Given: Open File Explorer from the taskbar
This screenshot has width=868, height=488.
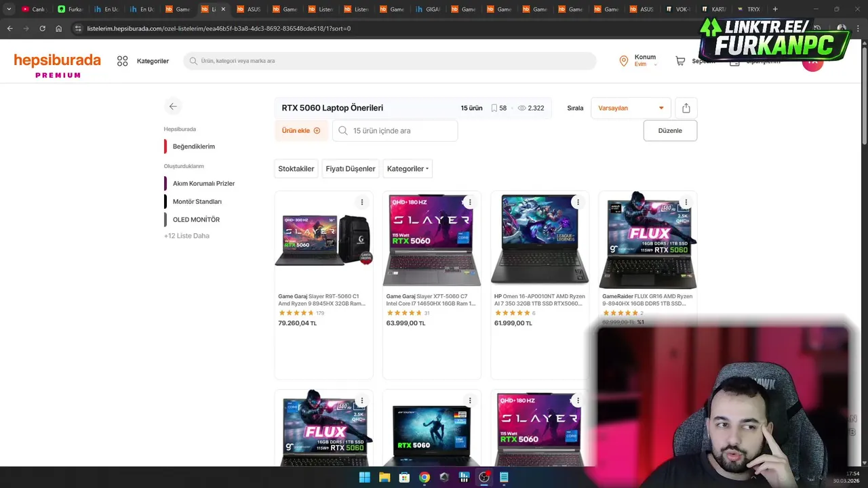Looking at the screenshot, I should 384,477.
